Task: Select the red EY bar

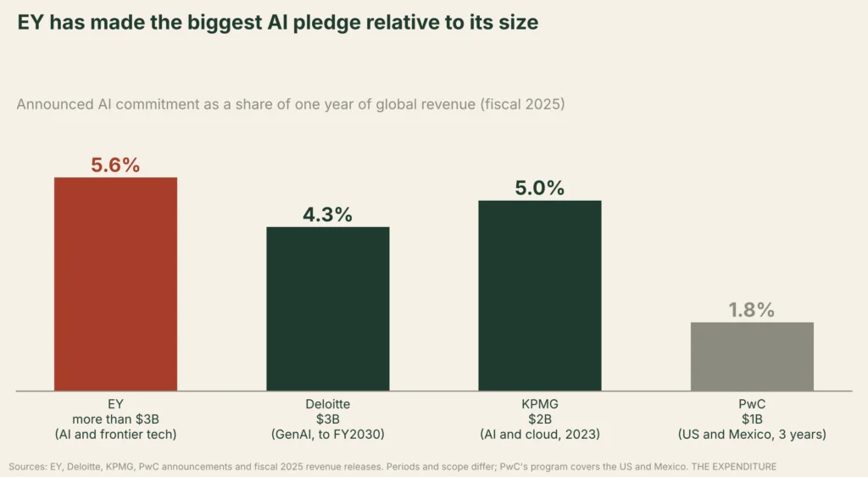Action: 115,284
